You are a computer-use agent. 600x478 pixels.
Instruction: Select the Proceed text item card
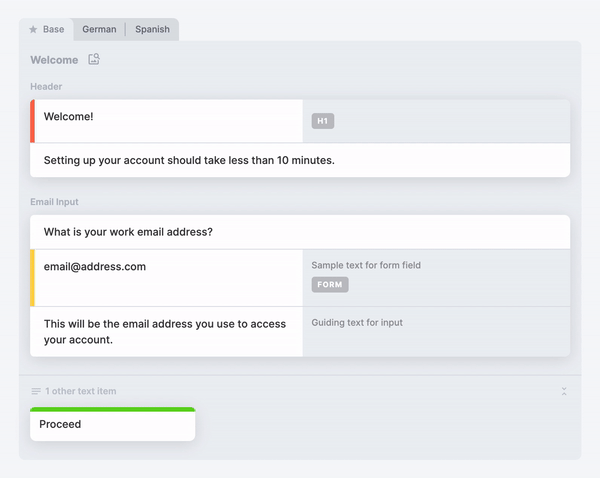click(112, 424)
